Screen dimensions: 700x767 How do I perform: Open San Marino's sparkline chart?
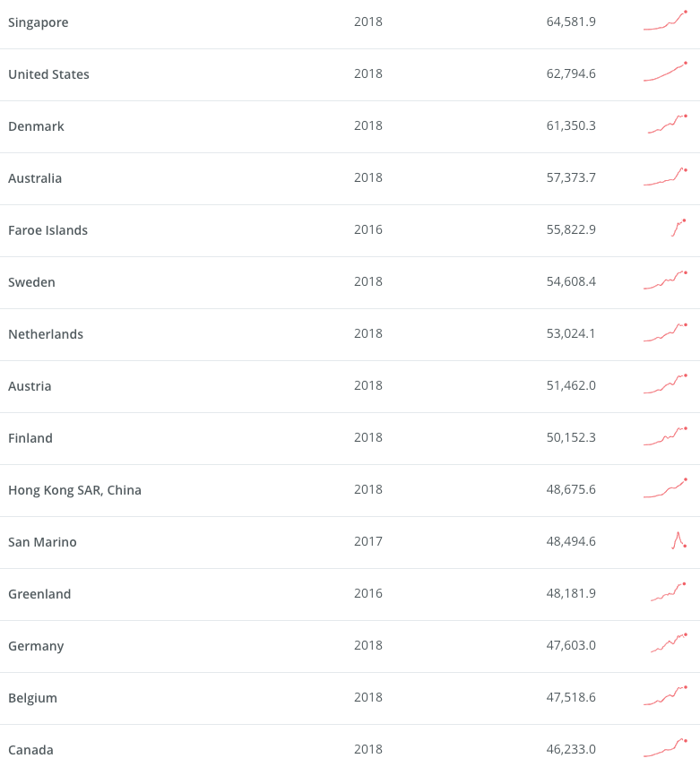click(678, 540)
